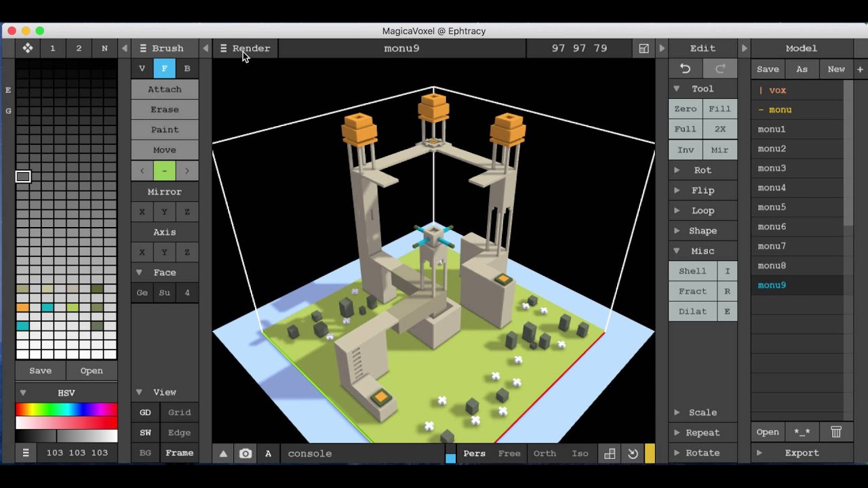
Task: Click the undo arrow icon
Action: (685, 68)
